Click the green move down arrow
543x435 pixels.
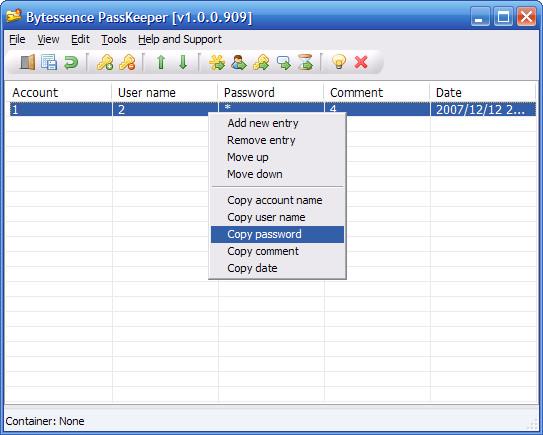coord(183,62)
